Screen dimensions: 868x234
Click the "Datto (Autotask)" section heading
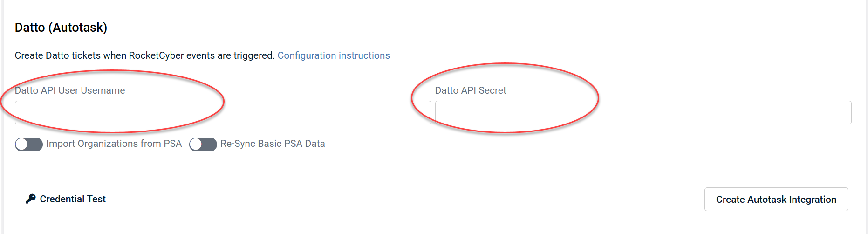[61, 28]
